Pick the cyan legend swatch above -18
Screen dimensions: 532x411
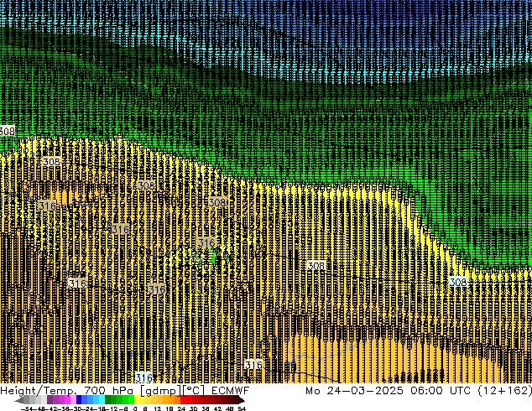click(x=102, y=400)
